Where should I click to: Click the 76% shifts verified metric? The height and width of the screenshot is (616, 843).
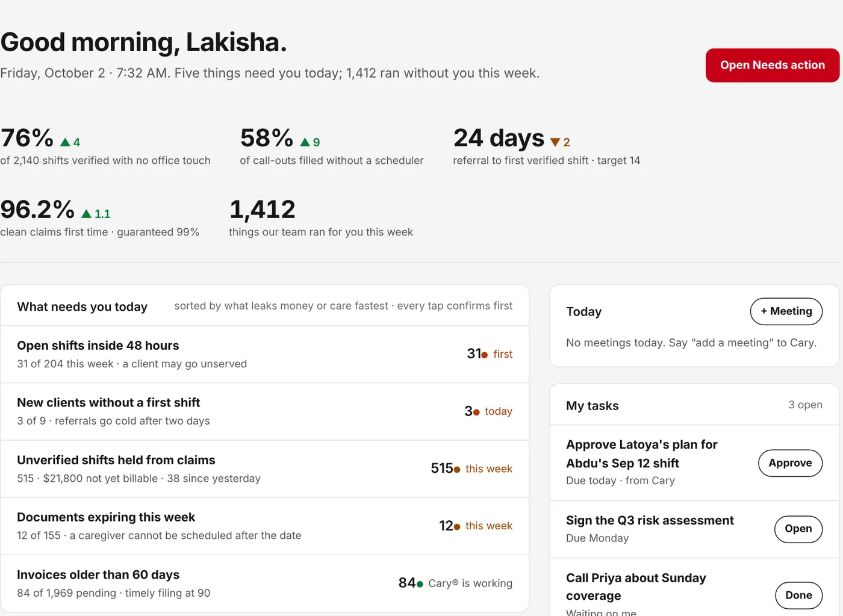[105, 146]
